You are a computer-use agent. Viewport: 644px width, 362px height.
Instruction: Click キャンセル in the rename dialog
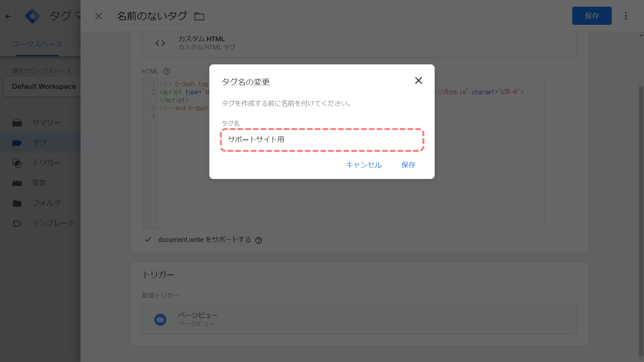364,165
